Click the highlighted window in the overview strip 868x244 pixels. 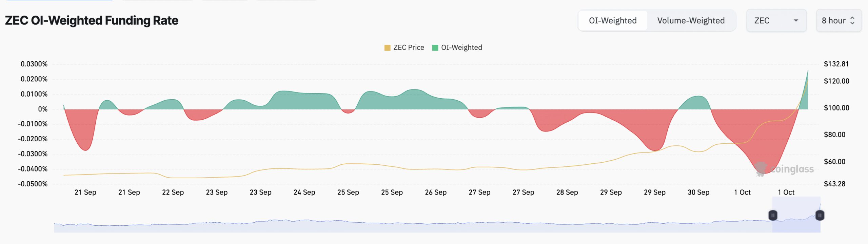tap(796, 224)
